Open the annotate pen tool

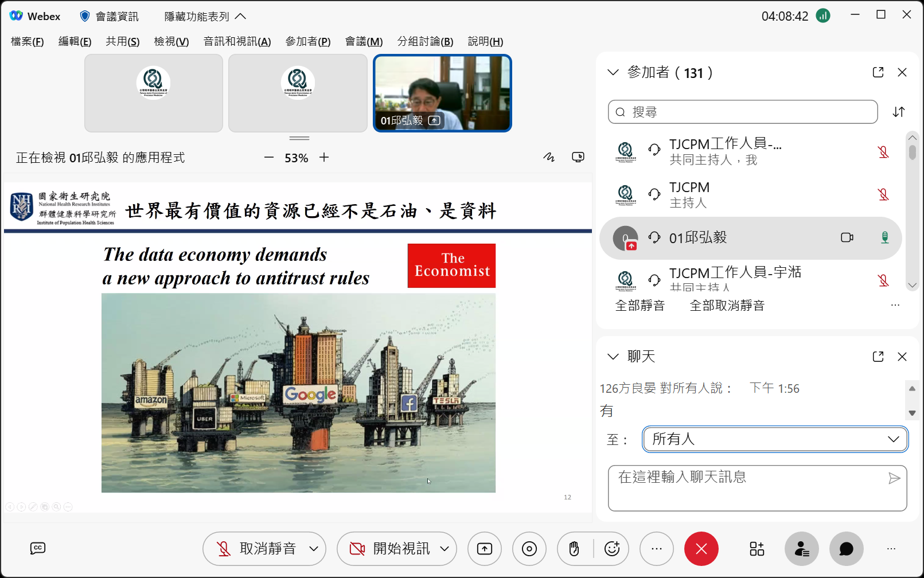549,157
